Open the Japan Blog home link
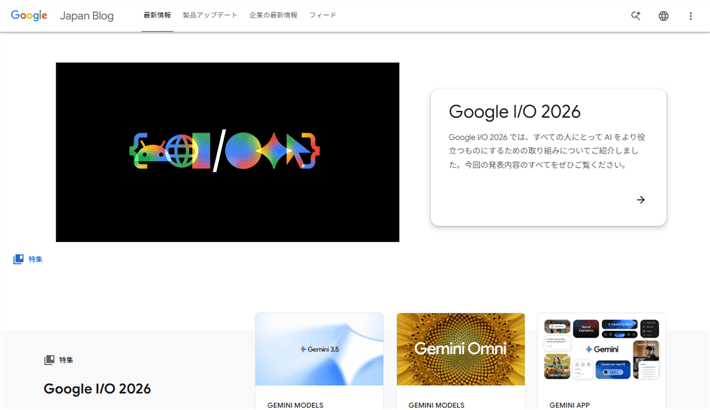This screenshot has width=710, height=410. (x=86, y=16)
